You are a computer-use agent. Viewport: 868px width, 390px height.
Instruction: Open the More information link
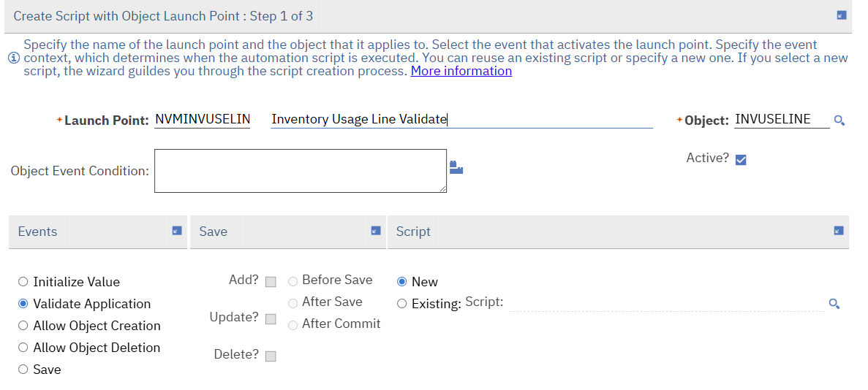461,71
